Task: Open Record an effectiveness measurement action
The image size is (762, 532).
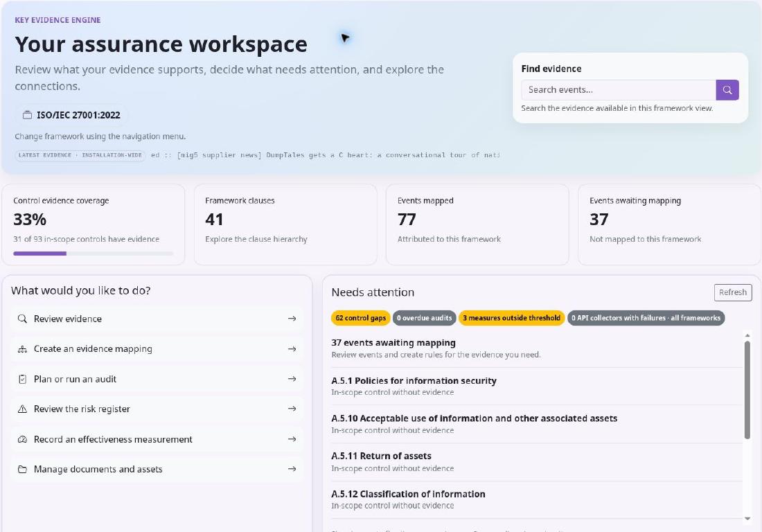Action: pyautogui.click(x=157, y=439)
